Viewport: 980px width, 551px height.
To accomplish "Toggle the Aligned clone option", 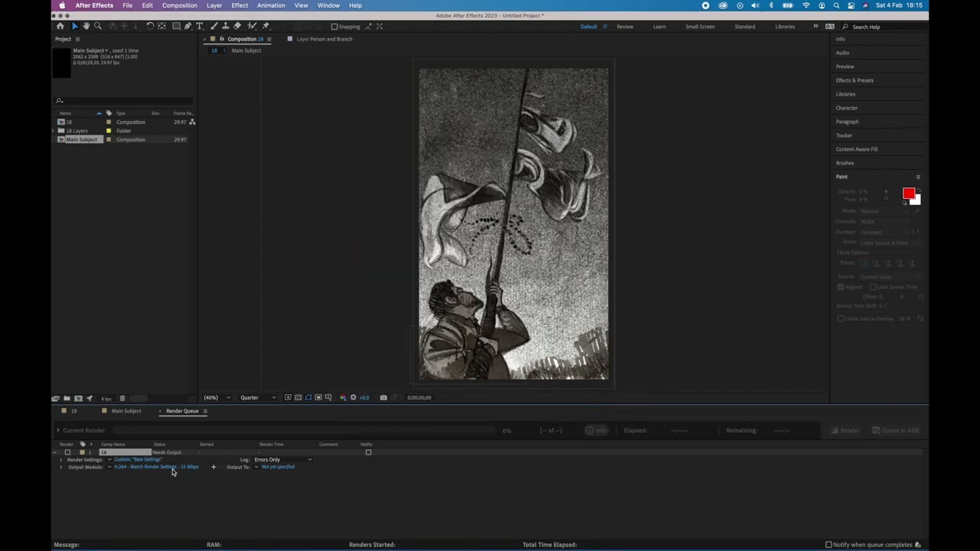I will coord(841,287).
